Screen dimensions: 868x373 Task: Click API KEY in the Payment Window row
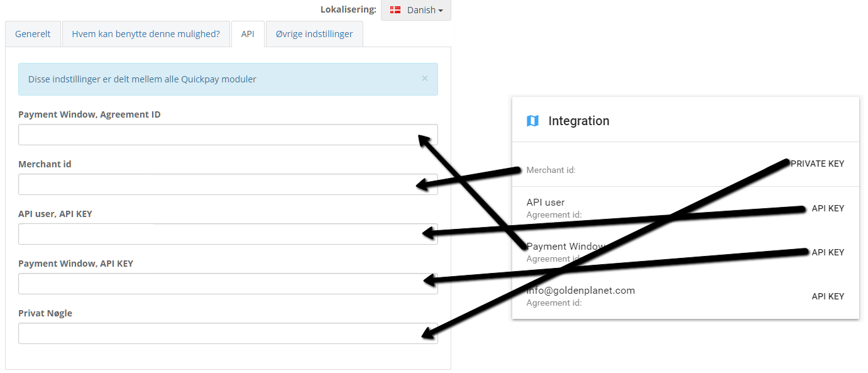(x=828, y=252)
